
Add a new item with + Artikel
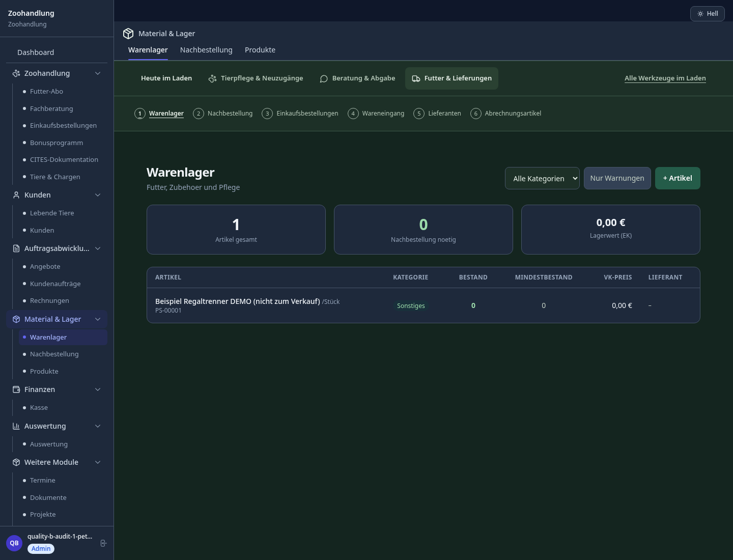(x=678, y=178)
